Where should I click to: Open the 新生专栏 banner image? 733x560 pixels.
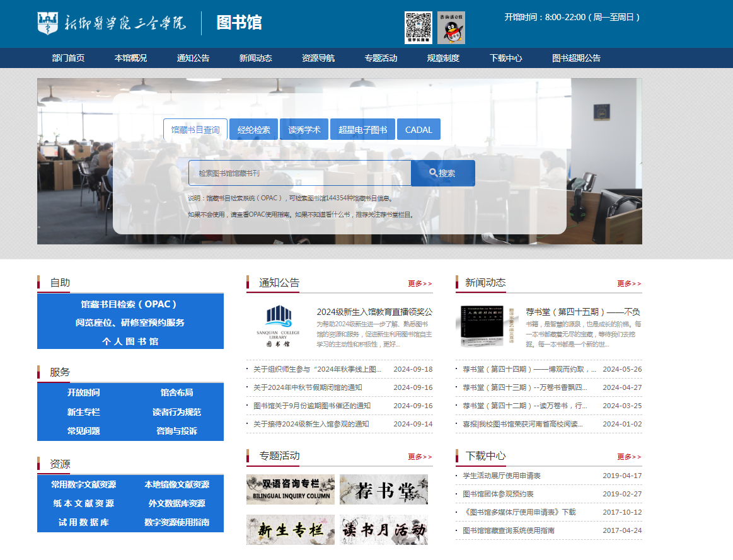291,530
